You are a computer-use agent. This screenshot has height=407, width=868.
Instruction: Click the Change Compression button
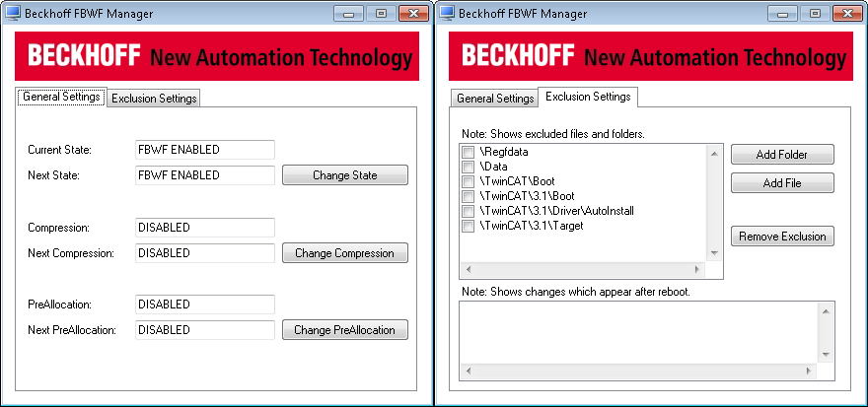pos(345,253)
